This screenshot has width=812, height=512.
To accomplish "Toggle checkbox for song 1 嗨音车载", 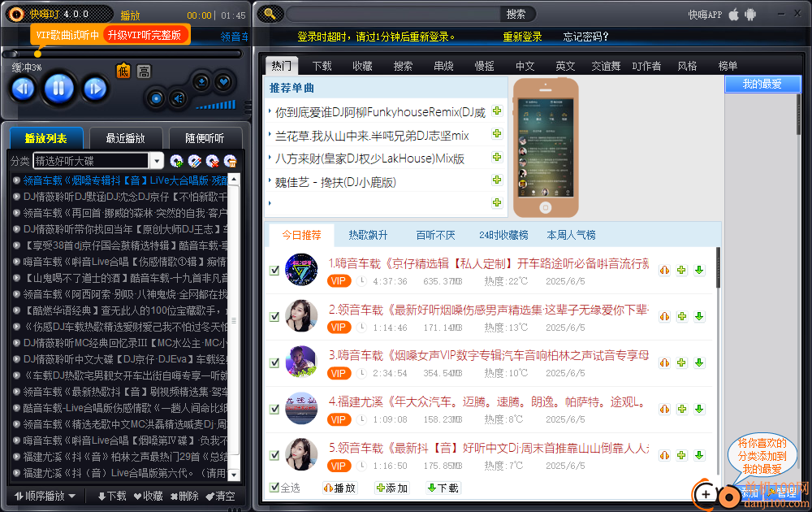I will tap(274, 271).
